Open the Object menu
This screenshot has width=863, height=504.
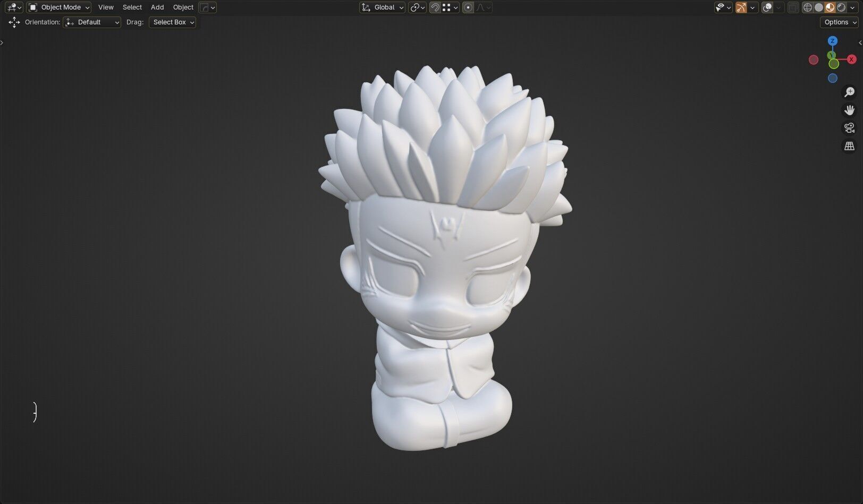tap(183, 7)
